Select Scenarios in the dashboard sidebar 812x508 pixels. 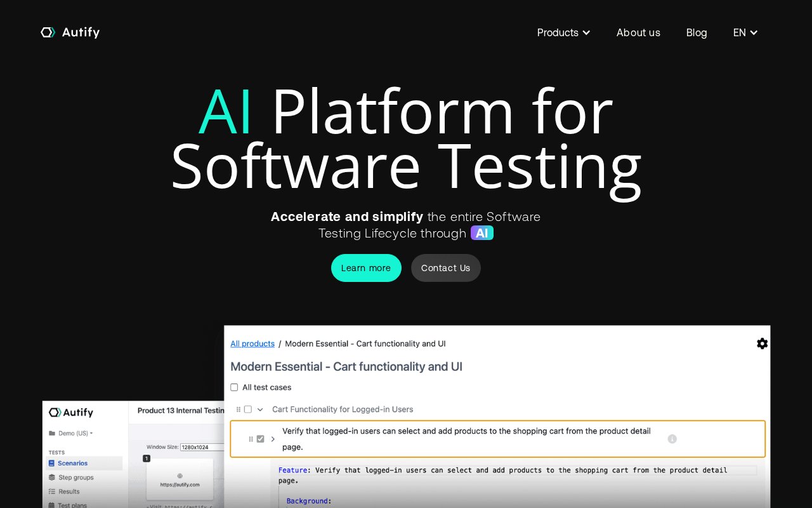click(x=84, y=464)
